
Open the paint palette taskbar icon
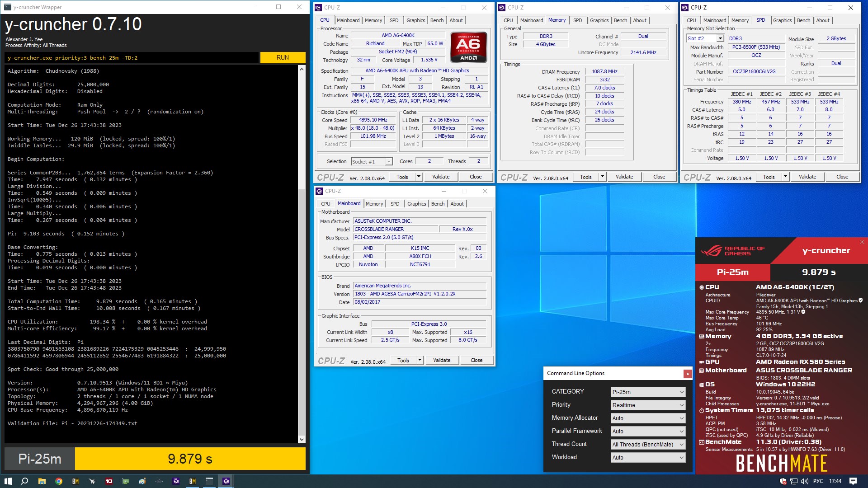[142, 481]
